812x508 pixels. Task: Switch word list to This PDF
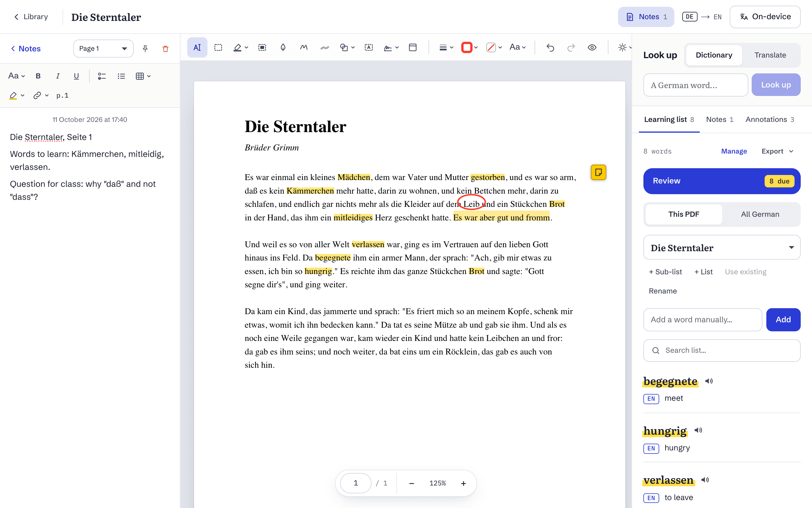coord(683,214)
